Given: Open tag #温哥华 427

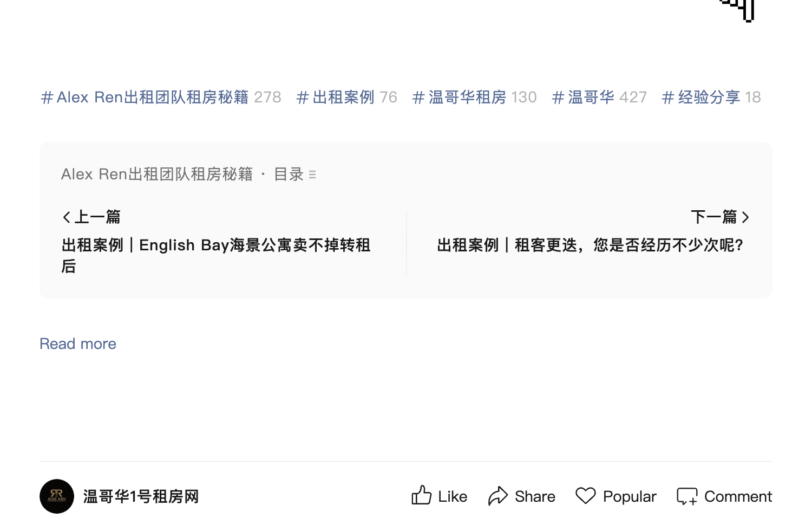Looking at the screenshot, I should click(599, 97).
